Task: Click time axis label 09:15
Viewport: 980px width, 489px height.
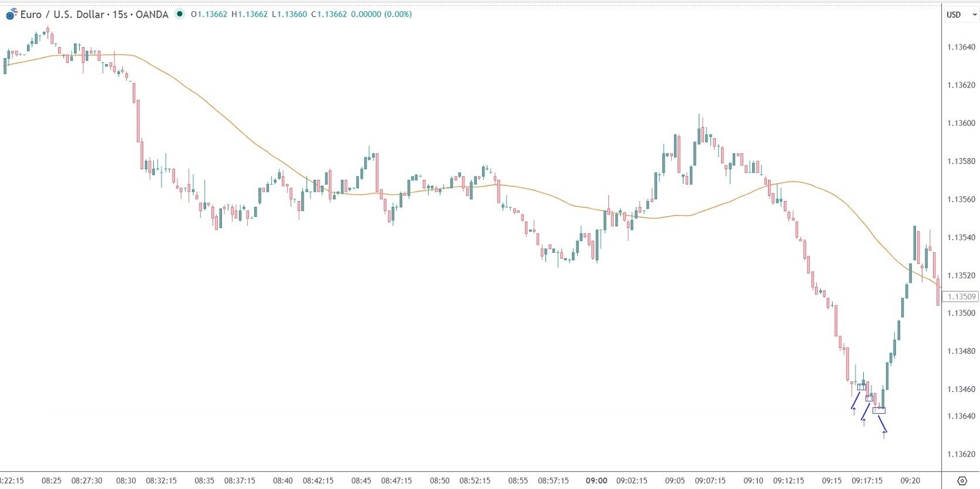Action: (x=831, y=481)
